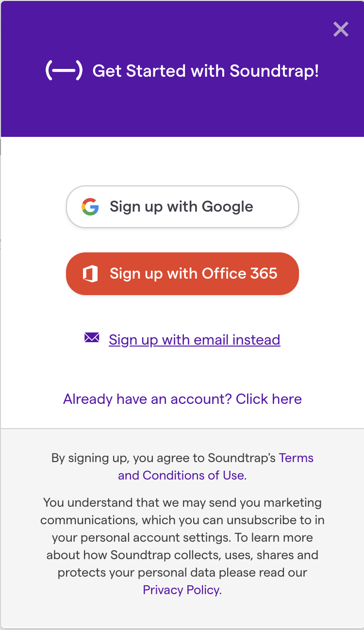The height and width of the screenshot is (630, 364).
Task: Click and Conditions of Use line
Action: click(x=181, y=475)
